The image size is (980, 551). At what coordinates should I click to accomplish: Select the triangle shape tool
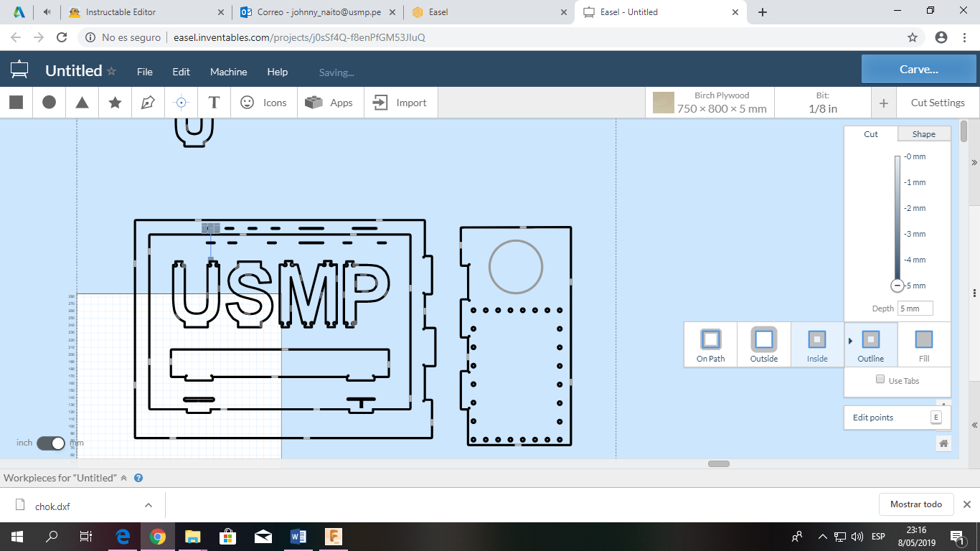pos(82,103)
